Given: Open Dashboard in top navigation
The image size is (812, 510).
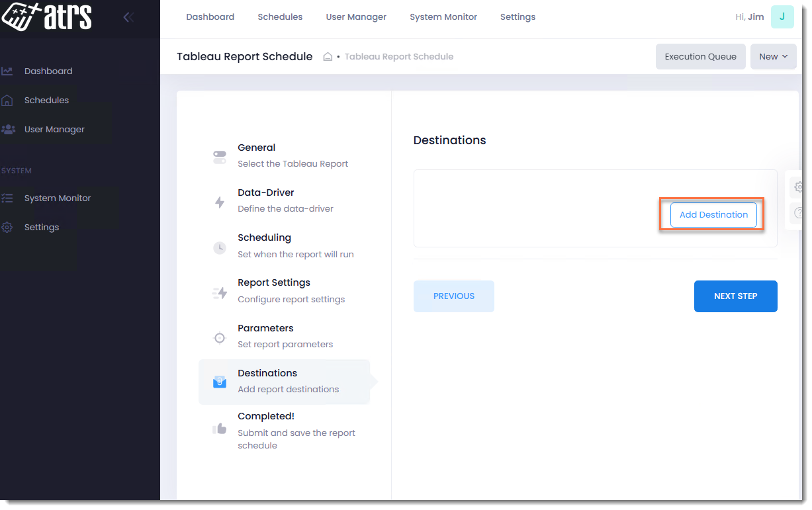Looking at the screenshot, I should coord(210,17).
